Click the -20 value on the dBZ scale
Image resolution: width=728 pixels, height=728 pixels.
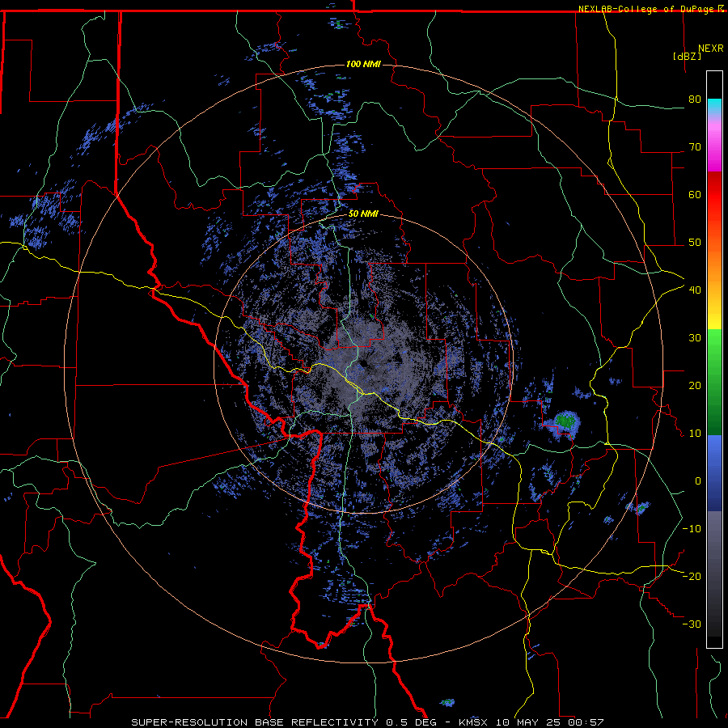pyautogui.click(x=692, y=577)
